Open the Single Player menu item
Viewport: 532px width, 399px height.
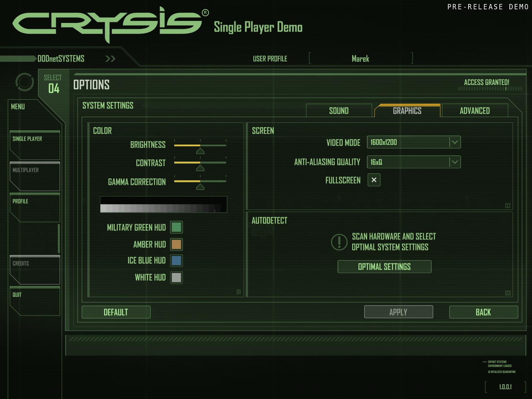coord(35,145)
